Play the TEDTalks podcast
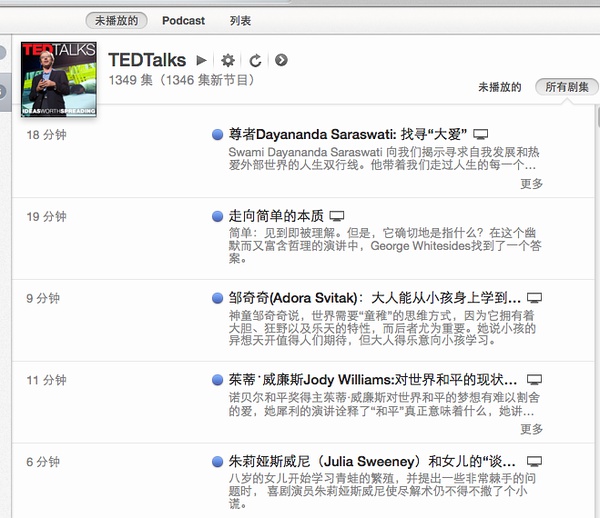 click(202, 60)
